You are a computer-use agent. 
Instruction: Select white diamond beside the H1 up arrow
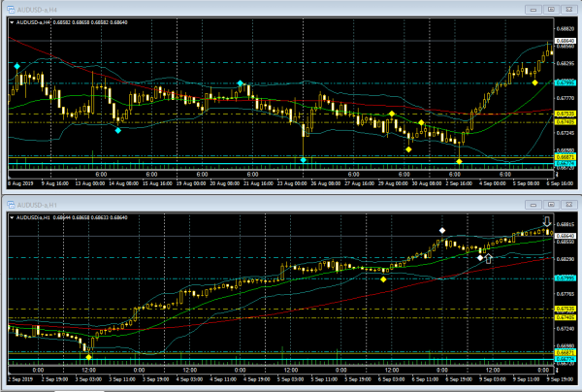[480, 258]
